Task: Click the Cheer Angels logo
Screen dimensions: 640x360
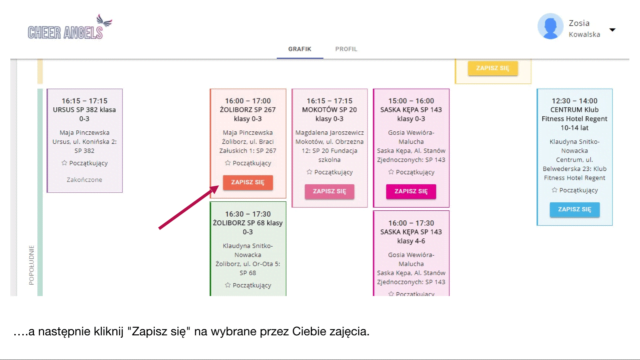Action: point(70,28)
